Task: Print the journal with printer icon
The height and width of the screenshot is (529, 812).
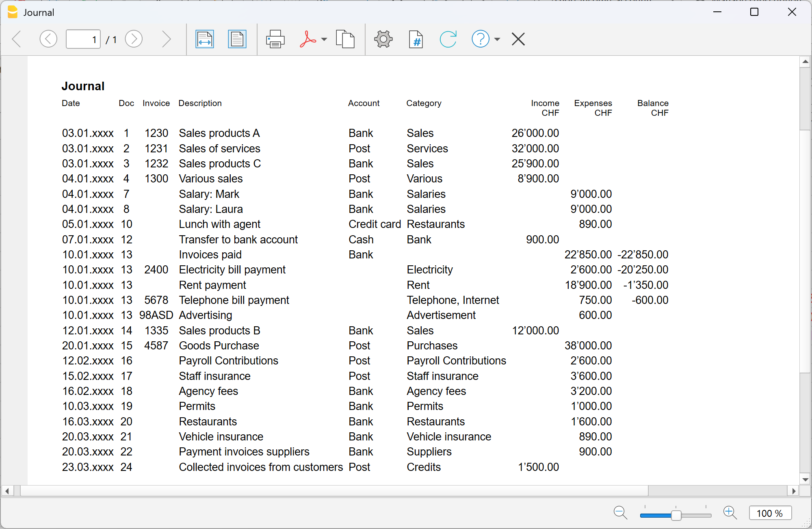Action: tap(275, 39)
